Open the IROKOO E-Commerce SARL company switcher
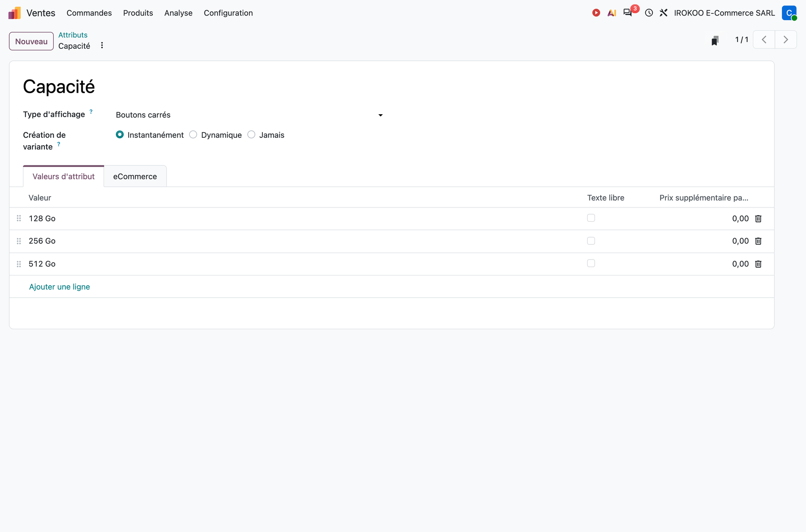 [x=725, y=13]
